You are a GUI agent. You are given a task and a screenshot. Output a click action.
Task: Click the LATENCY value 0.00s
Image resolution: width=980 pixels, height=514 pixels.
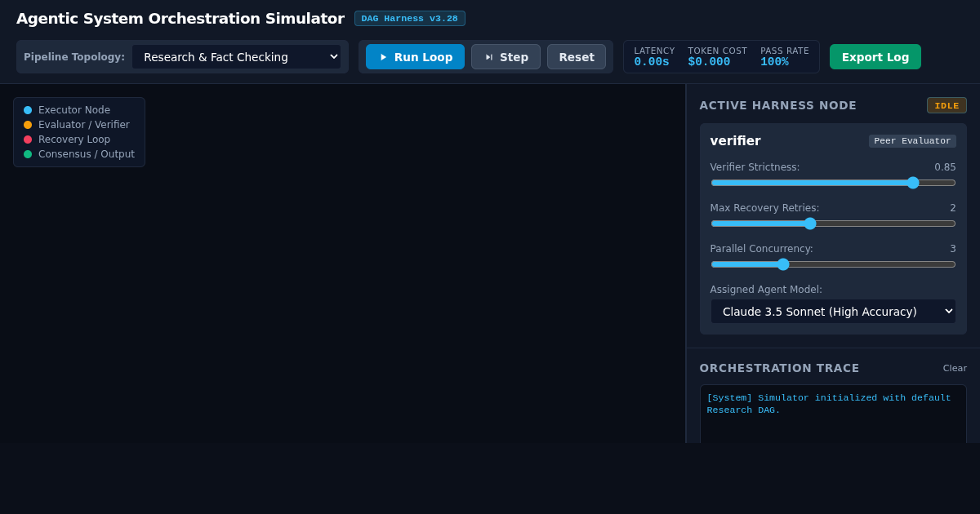[x=652, y=62]
